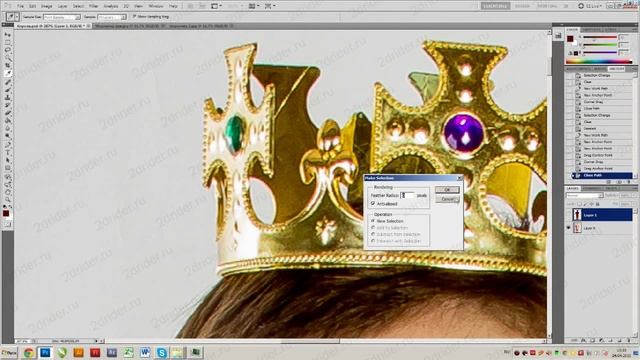Choose Subtract from Selection radio option
This screenshot has height=360, width=640.
point(373,234)
